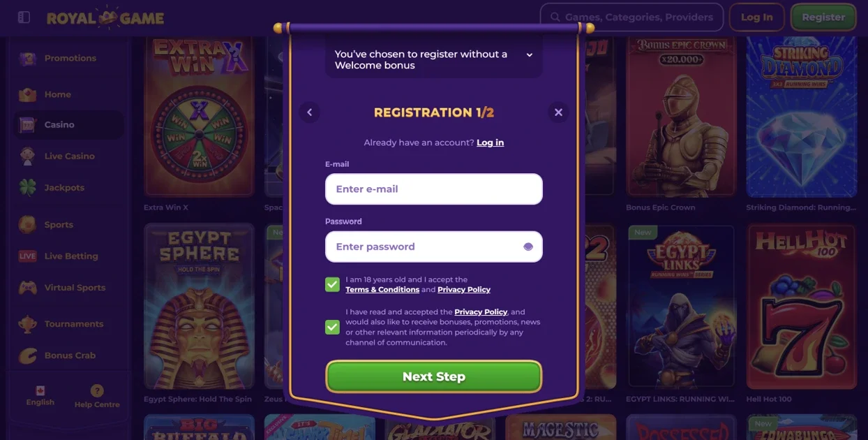Go back with the registration back arrow
868x440 pixels.
click(x=309, y=112)
